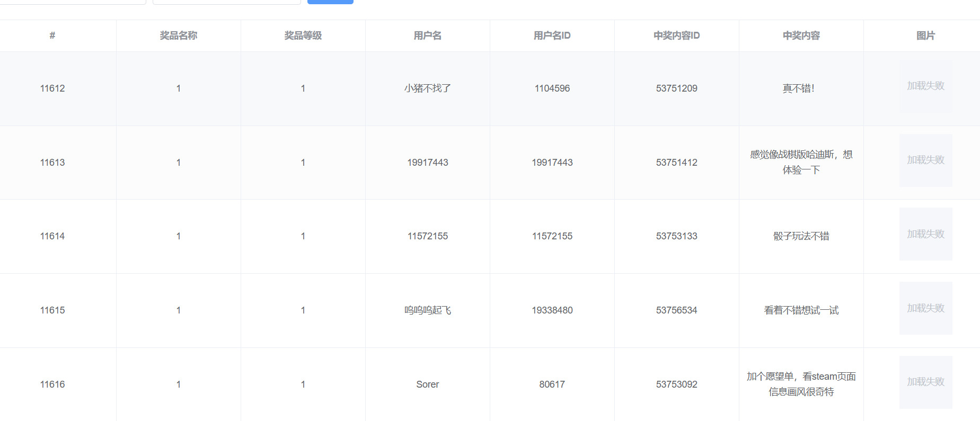The height and width of the screenshot is (421, 980).
Task: Click the 中奖内容ID column header
Action: [677, 35]
